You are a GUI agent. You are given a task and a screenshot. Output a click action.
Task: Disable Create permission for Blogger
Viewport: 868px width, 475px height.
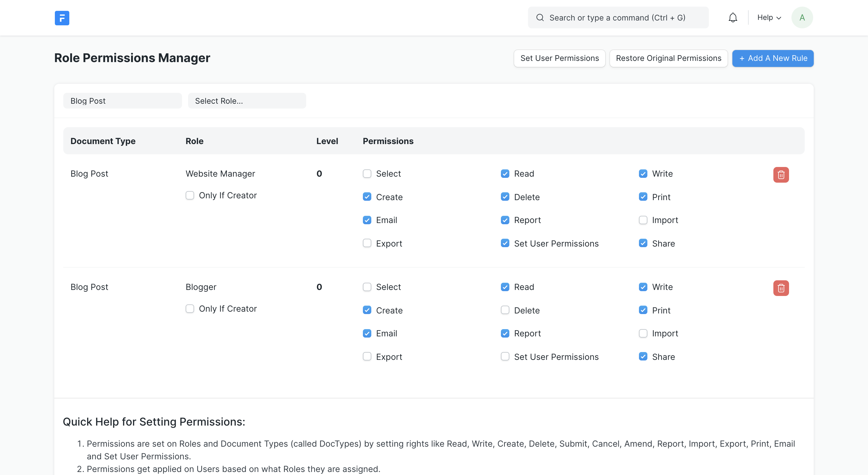point(367,310)
